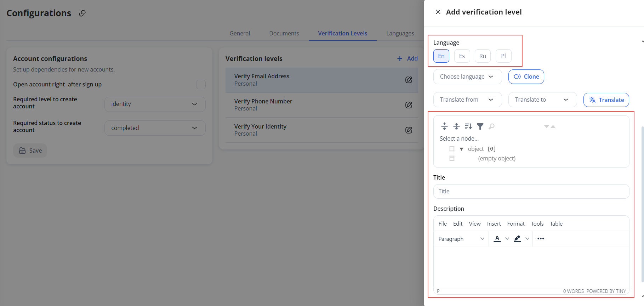Open Required level dropdown showing identity
Screen dimensions: 644x306
coord(155,104)
